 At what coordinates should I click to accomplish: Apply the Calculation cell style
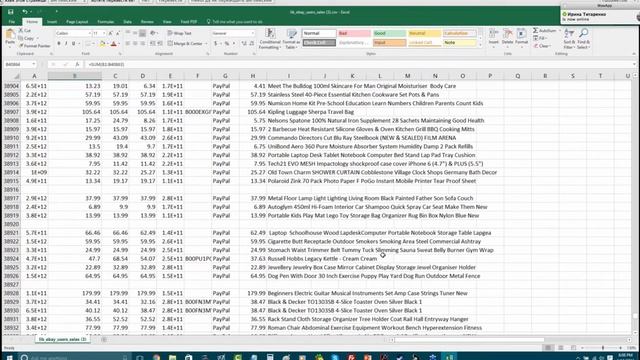(x=460, y=33)
